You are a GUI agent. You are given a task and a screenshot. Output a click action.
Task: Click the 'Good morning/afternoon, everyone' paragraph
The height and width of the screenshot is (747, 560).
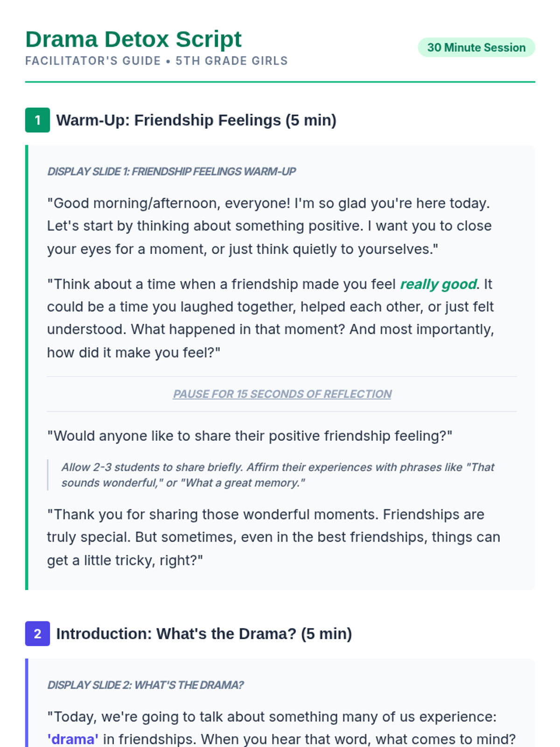click(269, 226)
